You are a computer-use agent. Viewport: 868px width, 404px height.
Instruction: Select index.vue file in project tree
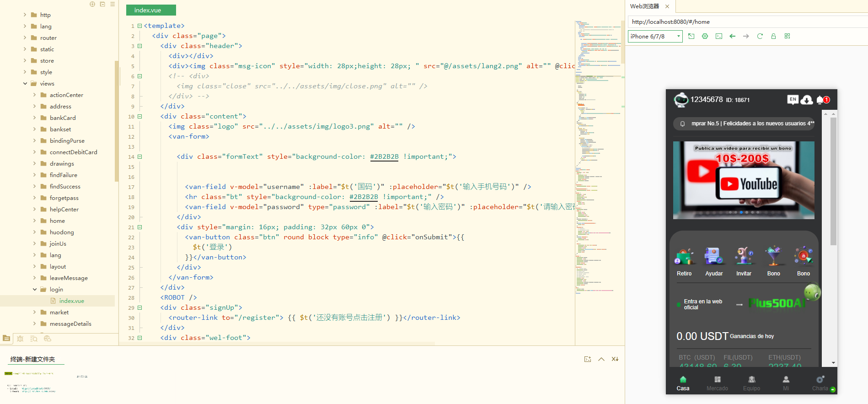(x=71, y=301)
